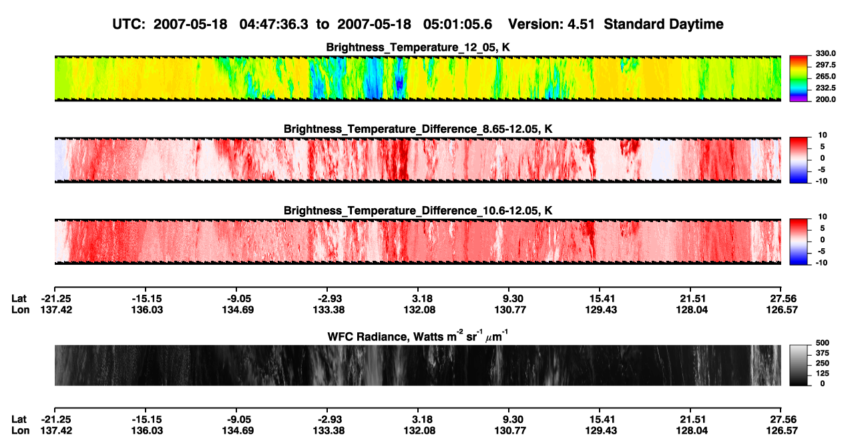
Task: Click longitude 137.42 on the lower WFC axis
Action: click(55, 431)
